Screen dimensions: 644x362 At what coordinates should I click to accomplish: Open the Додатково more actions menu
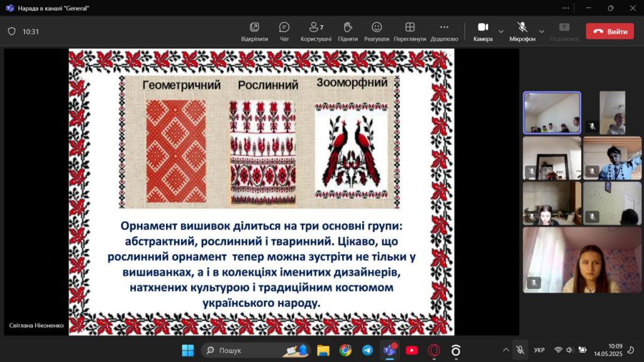coord(444,31)
